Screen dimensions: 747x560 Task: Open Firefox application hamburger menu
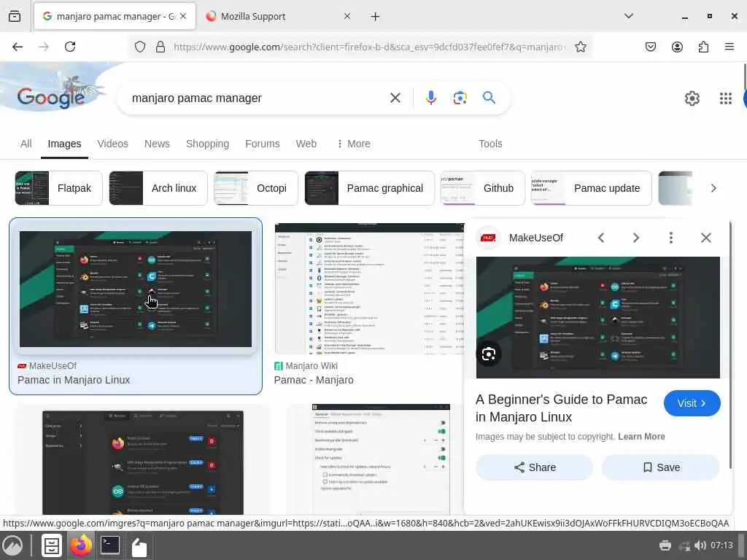[729, 47]
